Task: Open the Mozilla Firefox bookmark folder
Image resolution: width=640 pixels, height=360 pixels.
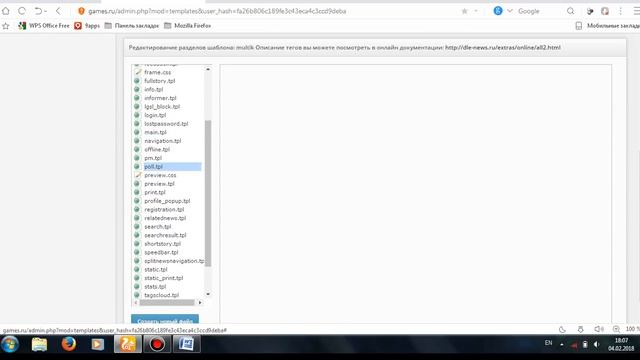Action: [188, 26]
